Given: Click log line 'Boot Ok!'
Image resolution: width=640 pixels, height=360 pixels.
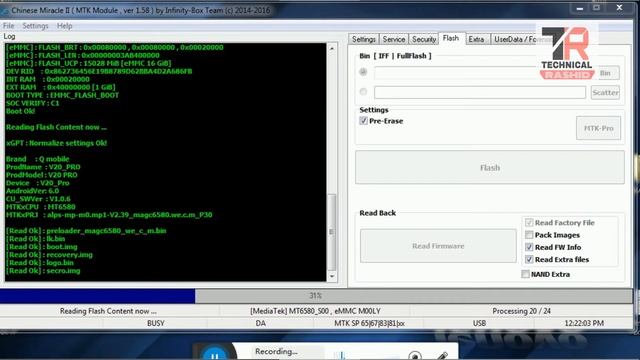Looking at the screenshot, I should click(20, 111).
